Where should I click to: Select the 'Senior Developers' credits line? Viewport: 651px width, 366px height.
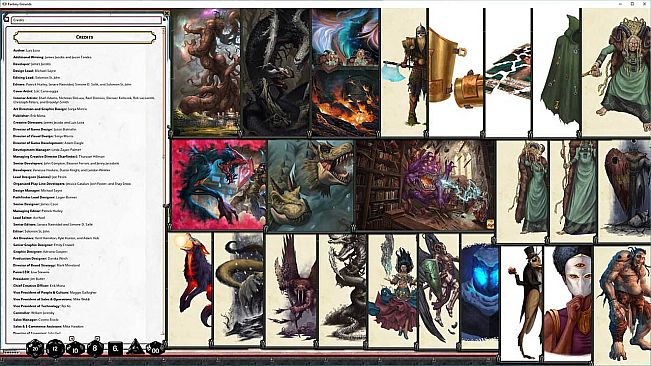click(x=66, y=163)
